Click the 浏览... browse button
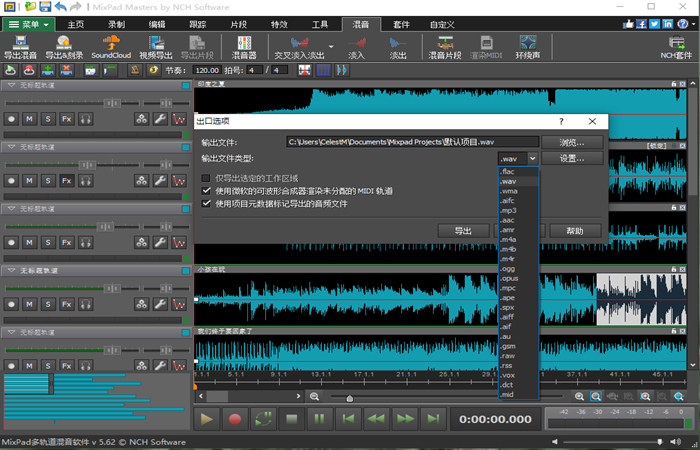Viewport: 700px width, 450px height. click(572, 142)
